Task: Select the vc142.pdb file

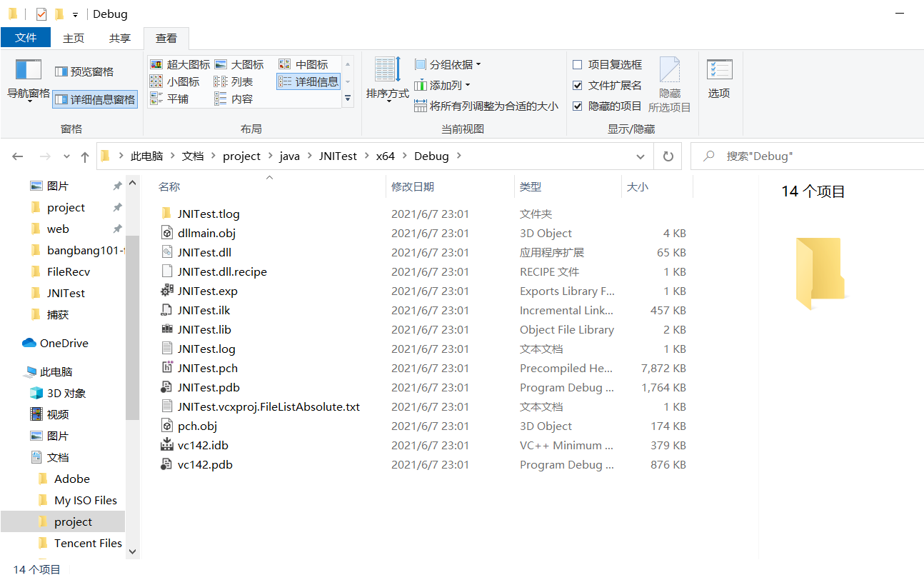Action: click(205, 464)
